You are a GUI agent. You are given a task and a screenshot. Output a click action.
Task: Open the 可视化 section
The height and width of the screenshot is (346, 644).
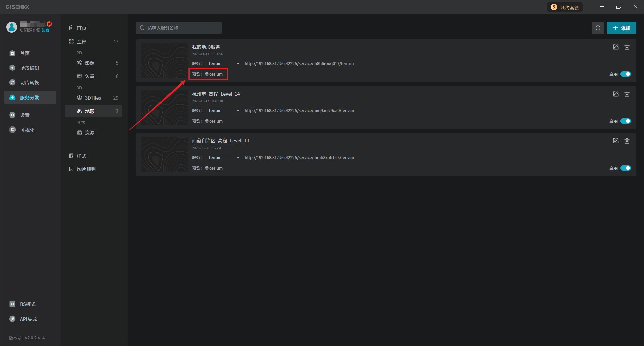click(x=27, y=130)
